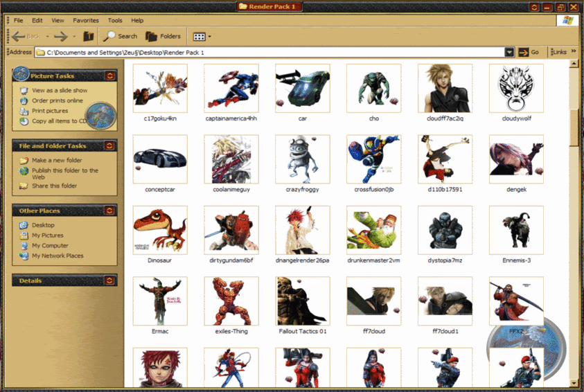Expand the address bar dropdown
Image resolution: width=584 pixels, height=392 pixels.
[509, 53]
